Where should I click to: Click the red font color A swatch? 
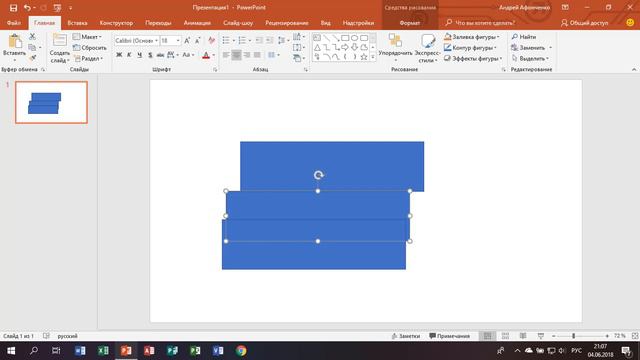[206, 55]
